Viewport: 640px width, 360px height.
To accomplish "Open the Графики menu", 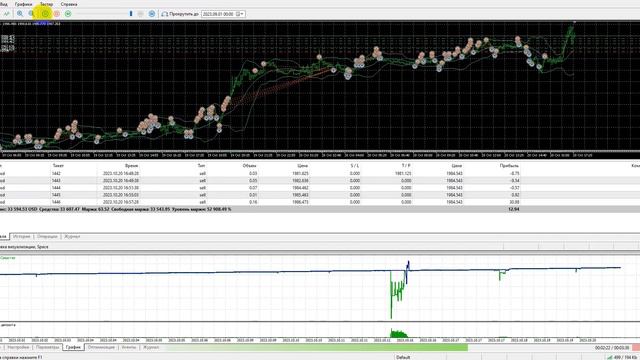I will pyautogui.click(x=23, y=4).
